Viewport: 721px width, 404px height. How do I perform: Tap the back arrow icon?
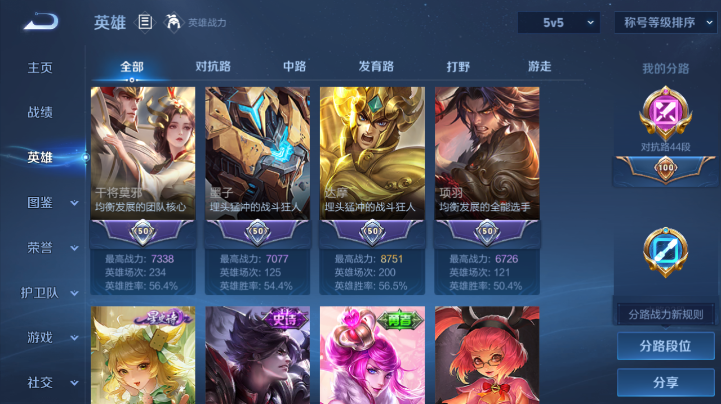click(41, 22)
